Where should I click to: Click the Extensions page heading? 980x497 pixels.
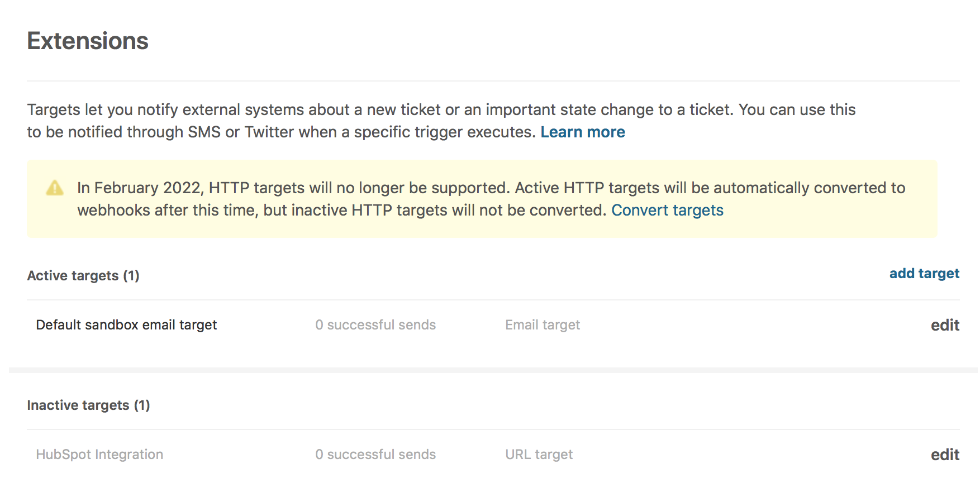pyautogui.click(x=88, y=41)
